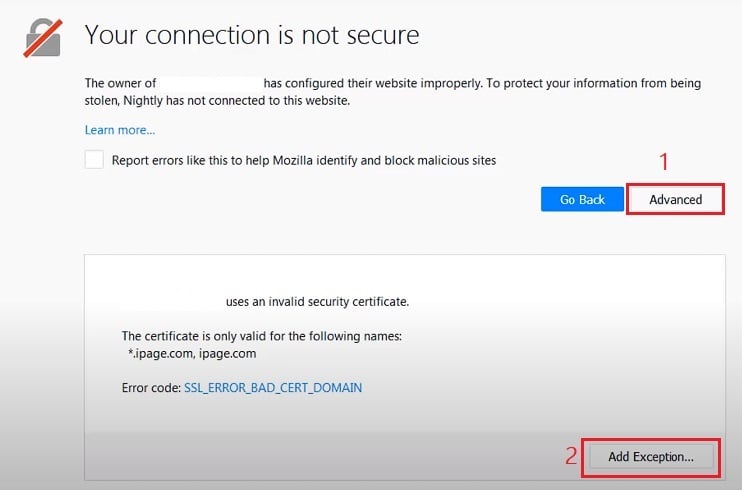Click the crossed-out padlock icon

click(x=43, y=38)
